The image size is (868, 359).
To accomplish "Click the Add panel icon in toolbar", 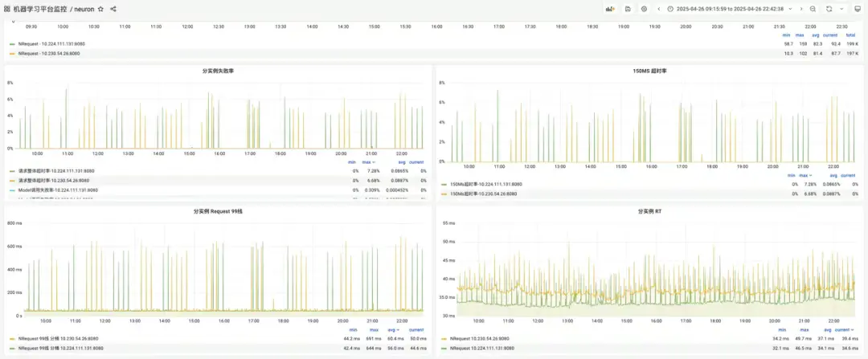I will 610,9.
